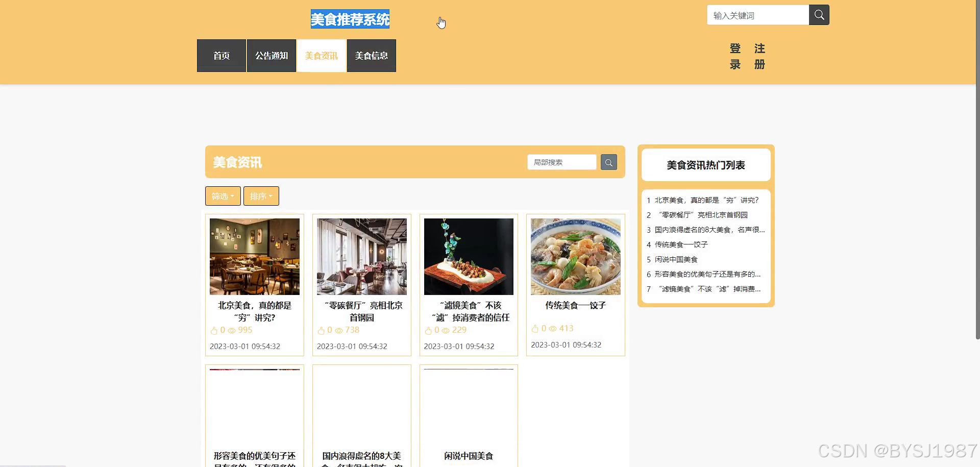Image resolution: width=980 pixels, height=467 pixels.
Task: Focus the 局部搜索 local search field
Action: [561, 162]
